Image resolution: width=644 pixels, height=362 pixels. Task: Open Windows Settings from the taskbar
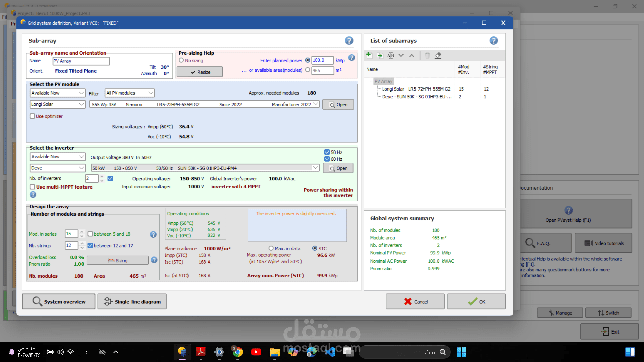click(x=219, y=352)
